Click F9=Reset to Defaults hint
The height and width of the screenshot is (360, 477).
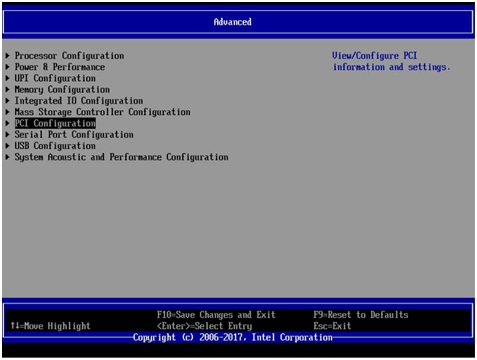(361, 315)
